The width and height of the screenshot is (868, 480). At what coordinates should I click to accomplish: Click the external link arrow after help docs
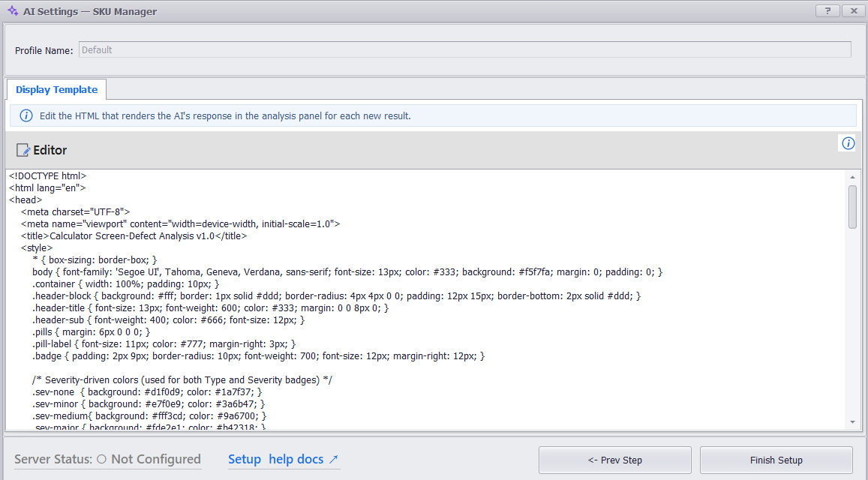click(x=333, y=460)
